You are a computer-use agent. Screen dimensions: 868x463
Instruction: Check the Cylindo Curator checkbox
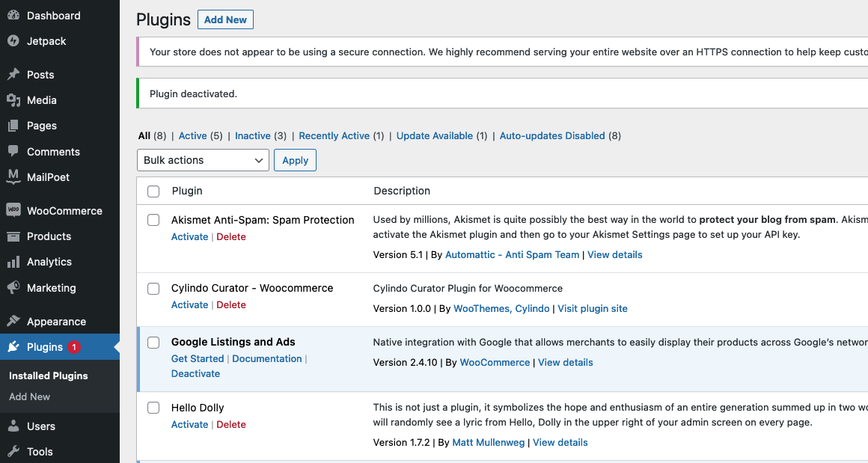coord(153,289)
